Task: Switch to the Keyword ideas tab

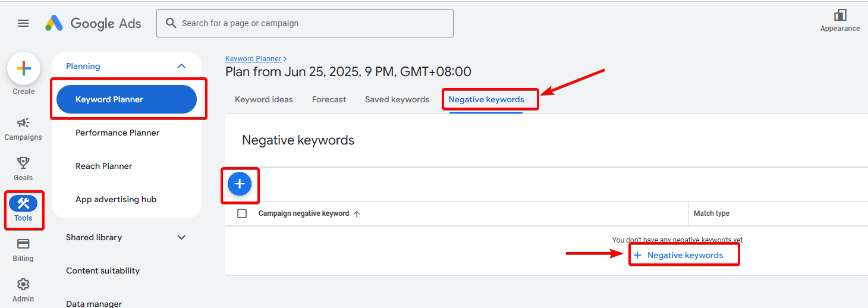Action: tap(264, 99)
